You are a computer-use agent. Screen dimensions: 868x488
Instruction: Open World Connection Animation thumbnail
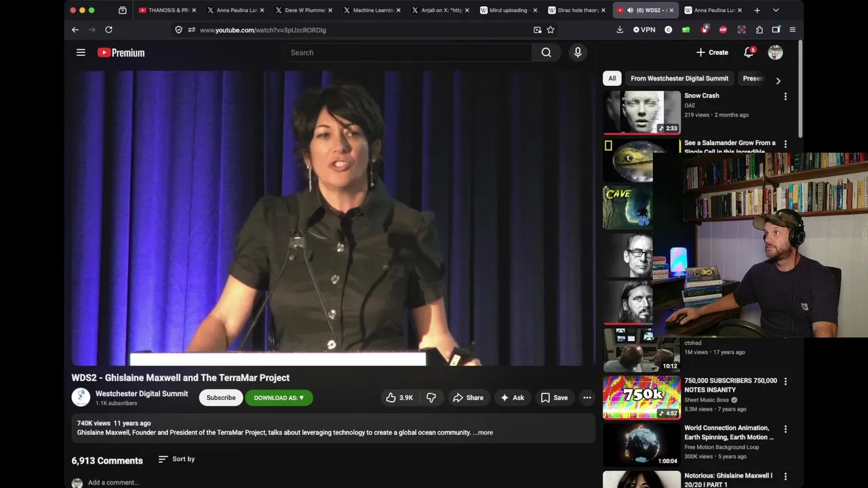[642, 445]
